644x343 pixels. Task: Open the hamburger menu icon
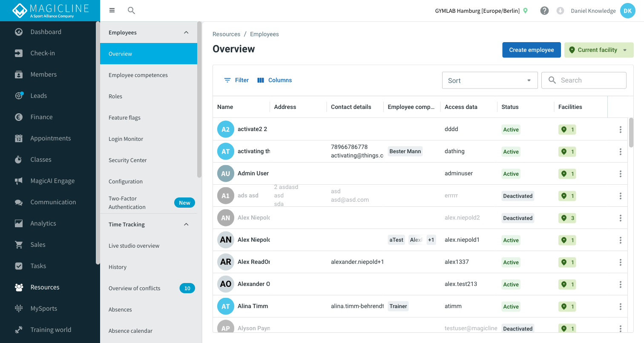coord(112,11)
